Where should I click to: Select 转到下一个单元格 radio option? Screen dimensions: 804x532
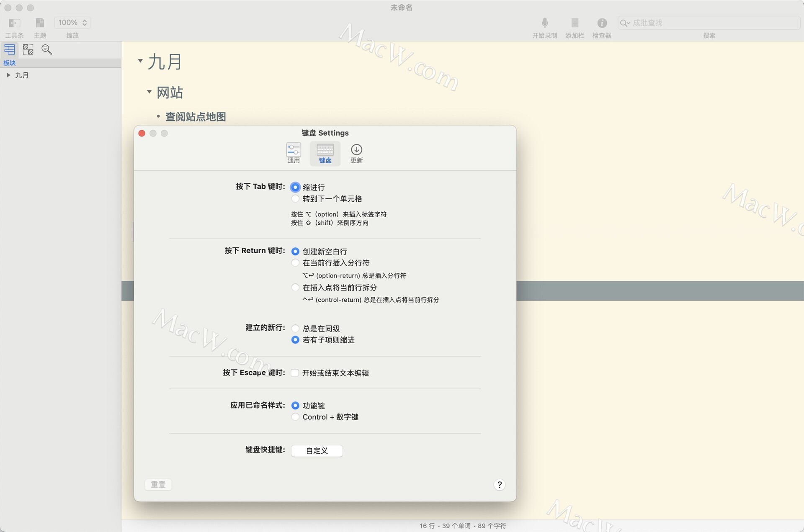pyautogui.click(x=295, y=198)
